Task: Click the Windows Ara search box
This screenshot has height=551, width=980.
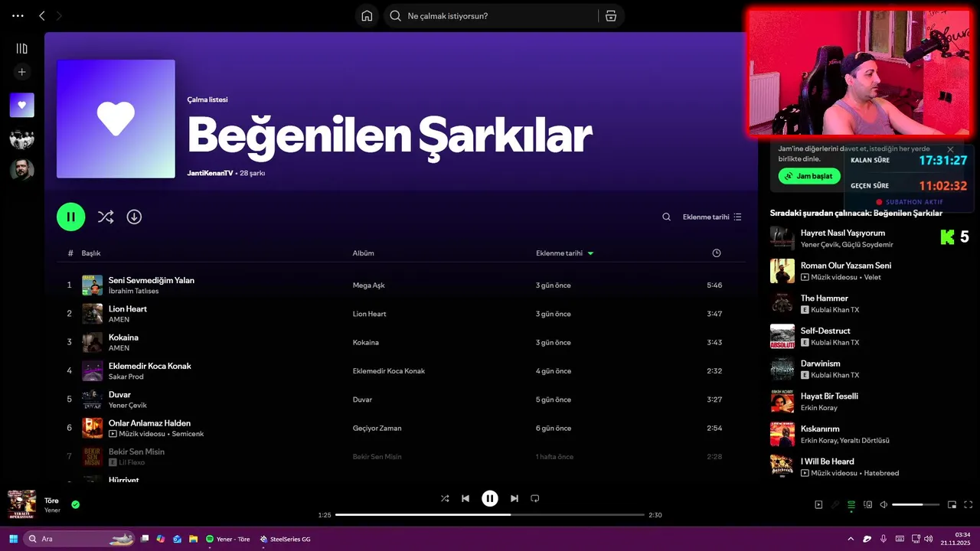Action: [x=79, y=539]
